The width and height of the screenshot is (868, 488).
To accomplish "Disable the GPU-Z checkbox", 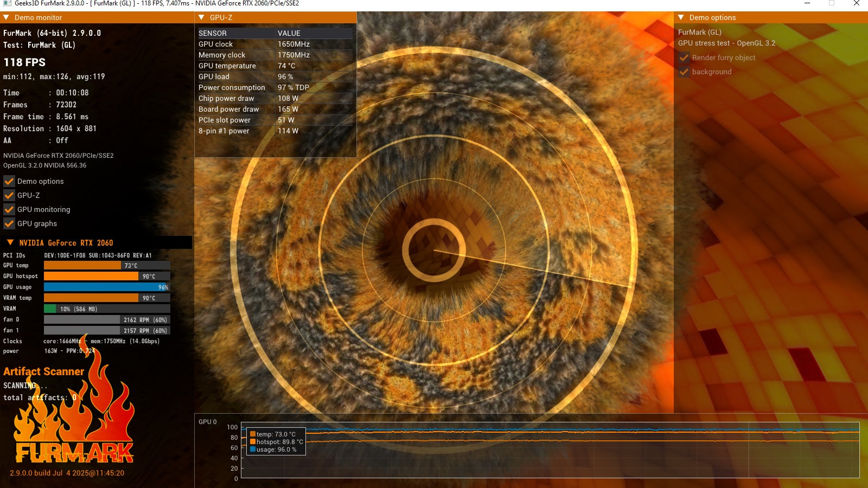I will coord(9,195).
